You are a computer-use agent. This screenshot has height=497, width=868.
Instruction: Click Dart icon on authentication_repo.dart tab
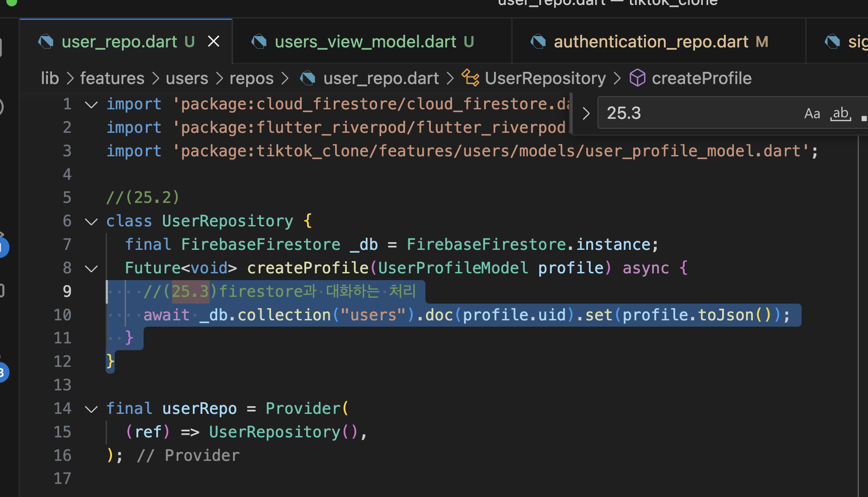click(538, 42)
